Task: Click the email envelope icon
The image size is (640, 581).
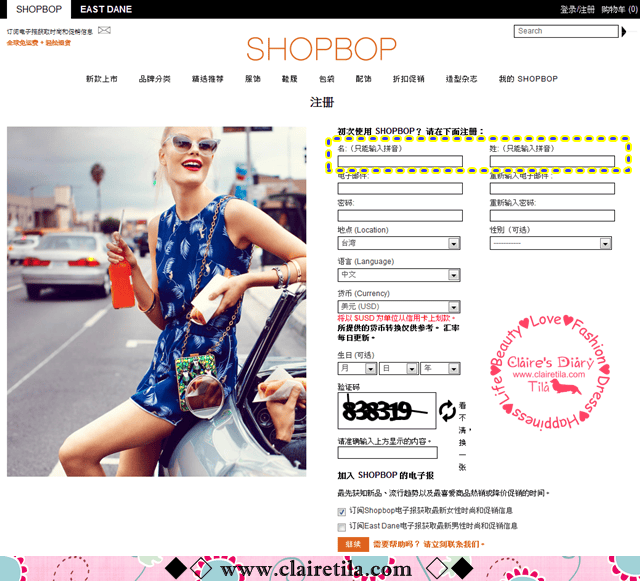Action: [x=104, y=31]
